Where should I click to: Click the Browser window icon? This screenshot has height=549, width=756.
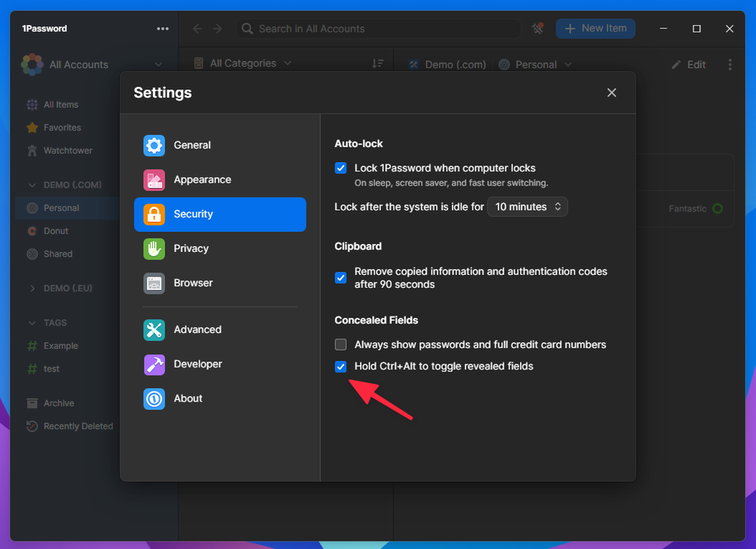[x=154, y=283]
